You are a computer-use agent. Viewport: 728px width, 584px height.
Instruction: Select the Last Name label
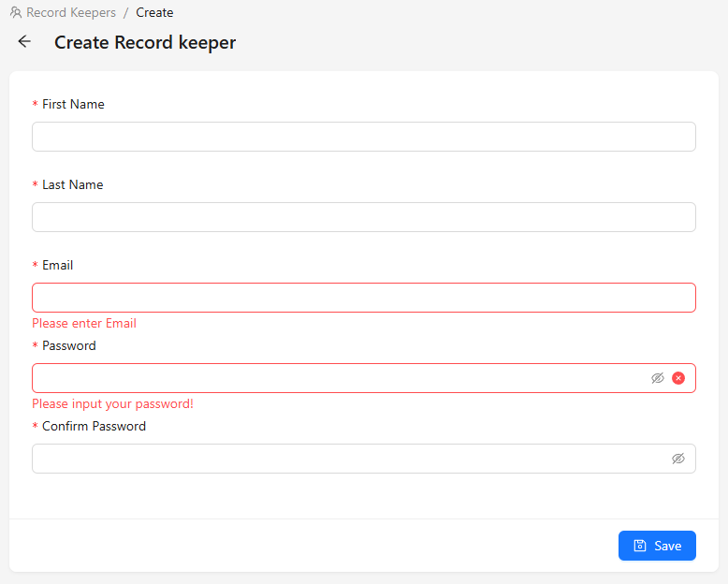(72, 184)
